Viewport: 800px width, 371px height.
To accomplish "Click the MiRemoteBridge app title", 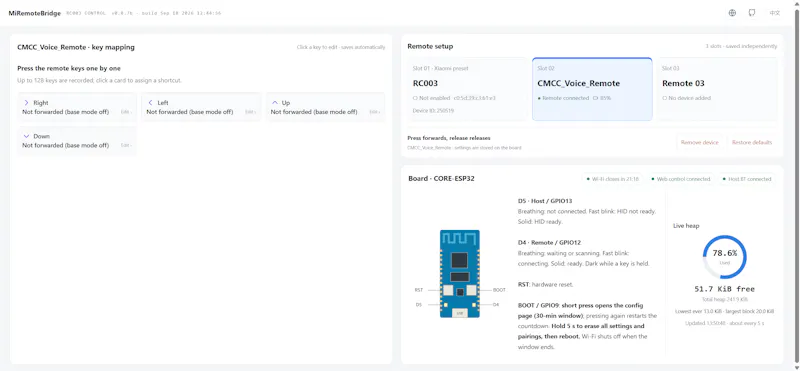I will pyautogui.click(x=35, y=13).
